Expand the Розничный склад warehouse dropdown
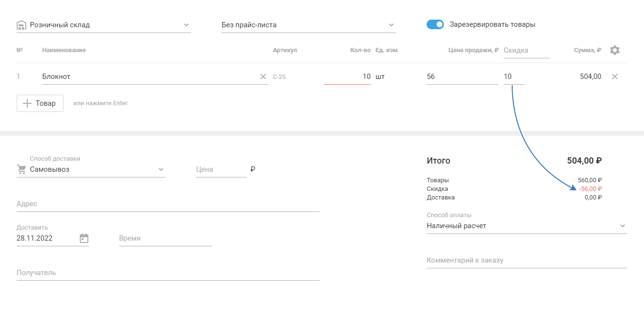The width and height of the screenshot is (644, 309). coord(186,25)
